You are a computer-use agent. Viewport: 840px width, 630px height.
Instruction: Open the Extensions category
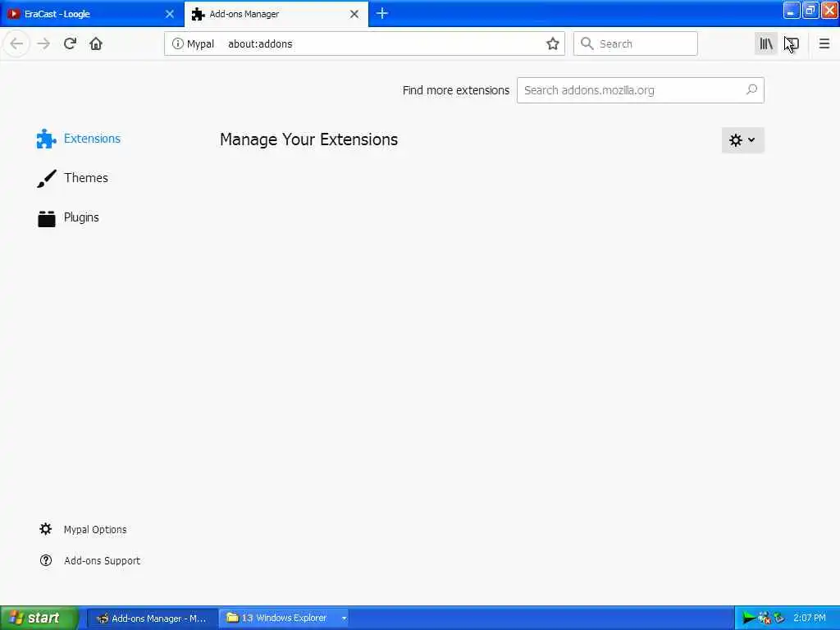[x=78, y=139]
